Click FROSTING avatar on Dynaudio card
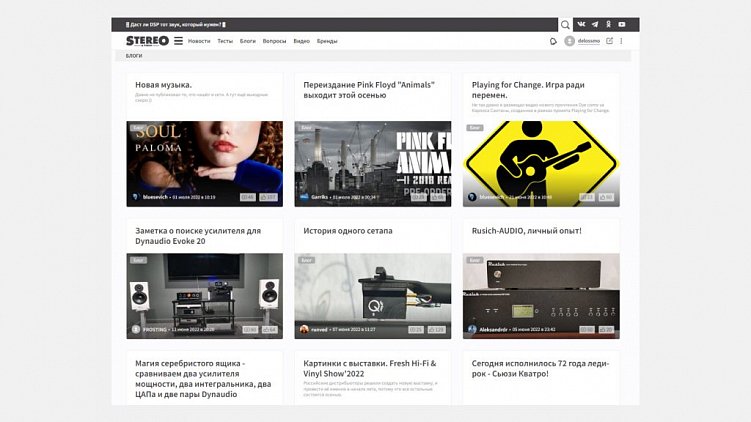Screen dimensions: 751x422 pyautogui.click(x=136, y=330)
